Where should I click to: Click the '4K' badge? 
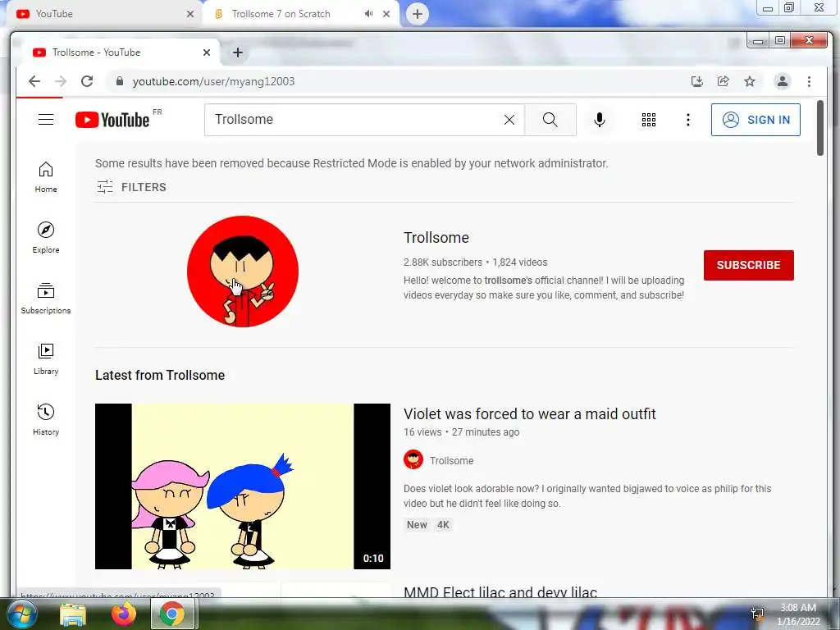pyautogui.click(x=443, y=525)
